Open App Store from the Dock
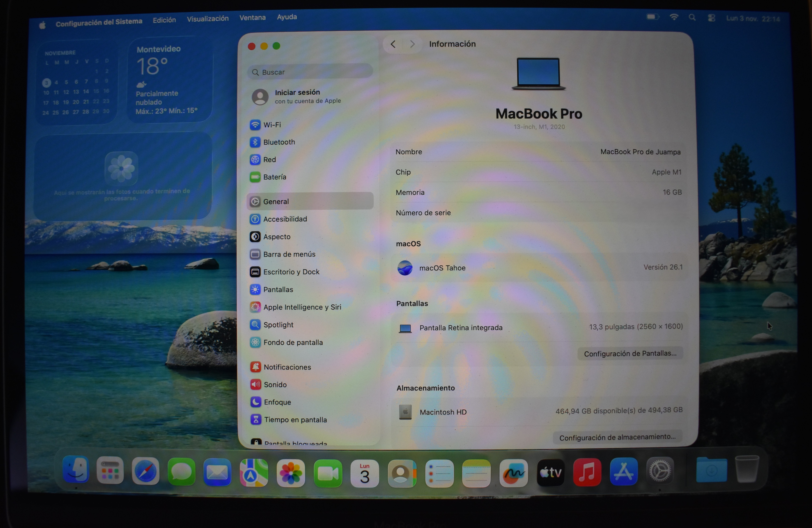The height and width of the screenshot is (528, 812). tap(624, 471)
